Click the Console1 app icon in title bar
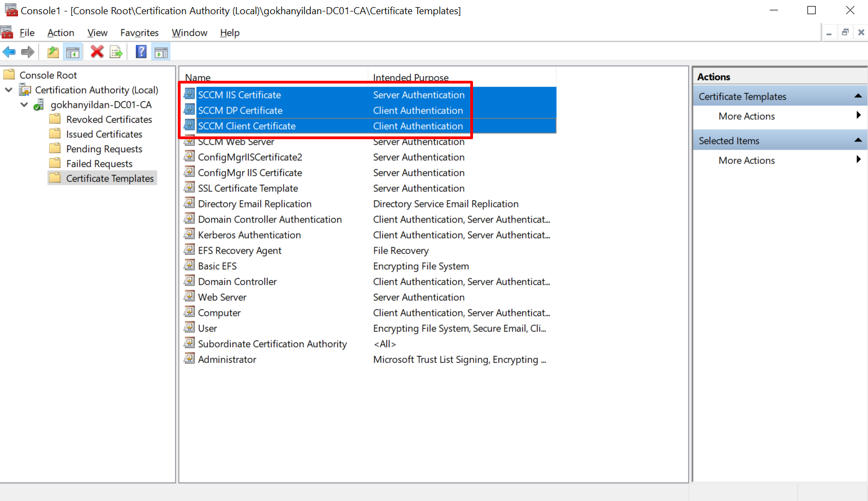The height and width of the screenshot is (501, 868). tap(11, 10)
